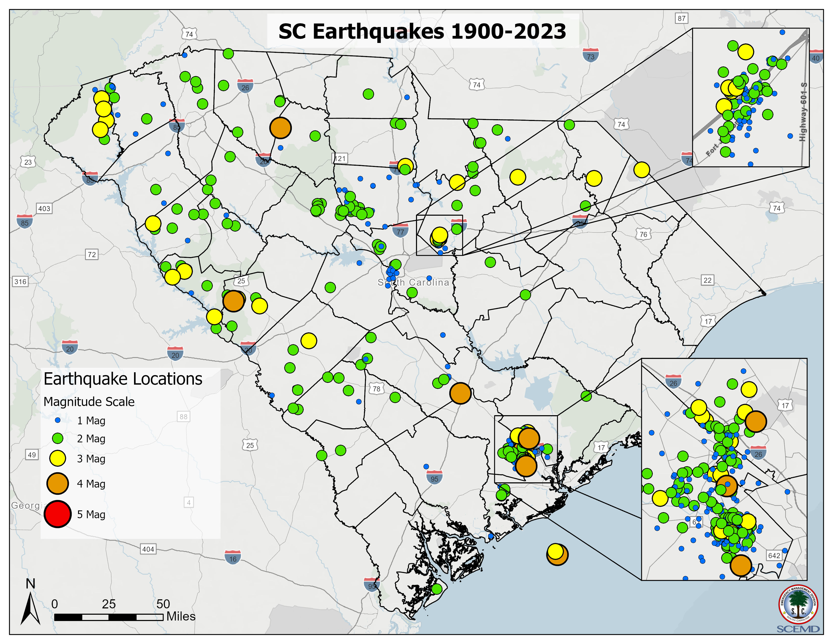Click the South Carolina map label
The image size is (833, 644).
pyautogui.click(x=413, y=282)
